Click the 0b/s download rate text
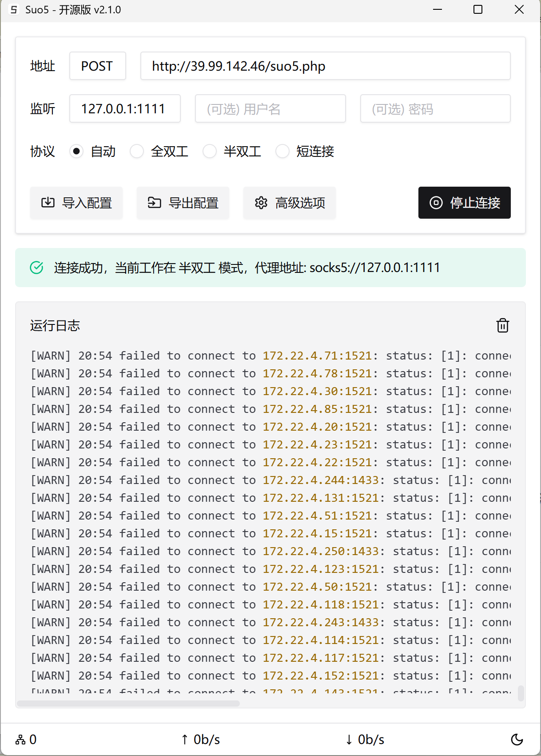The height and width of the screenshot is (756, 541). coord(371,740)
